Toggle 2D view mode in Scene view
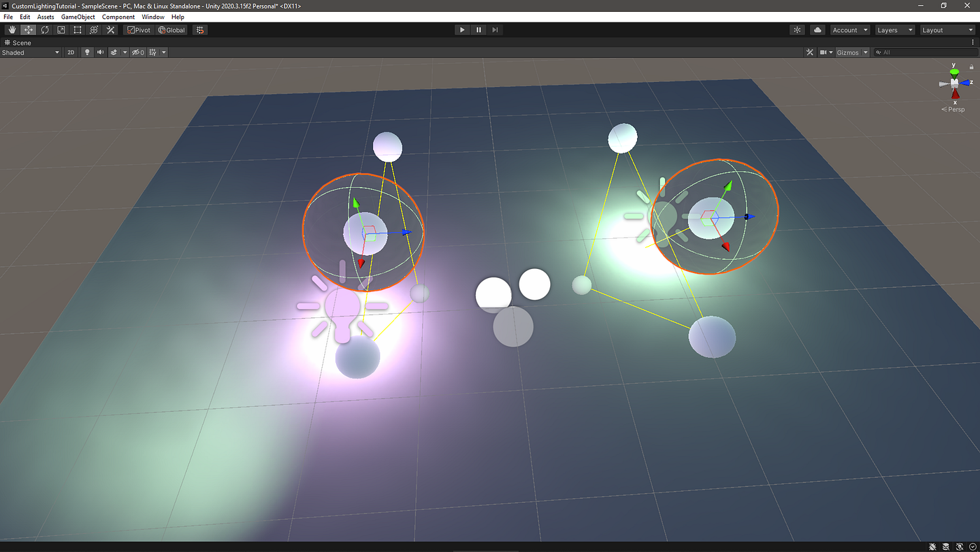 point(70,52)
